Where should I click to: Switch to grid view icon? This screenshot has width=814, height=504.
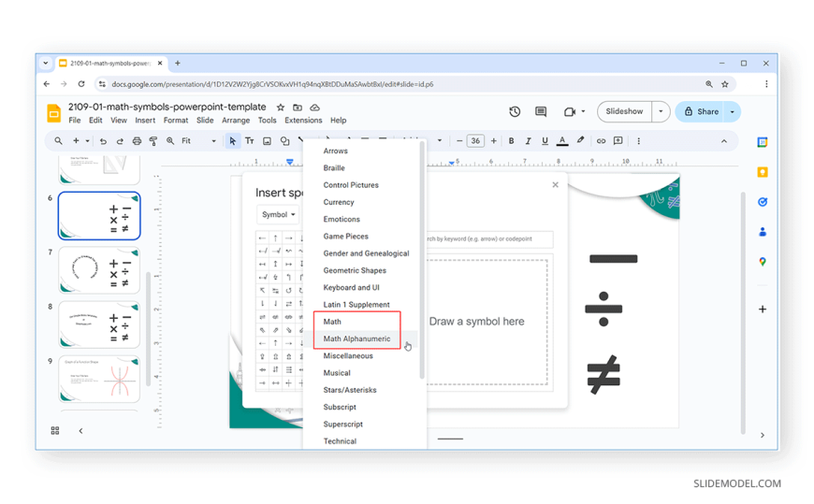55,431
